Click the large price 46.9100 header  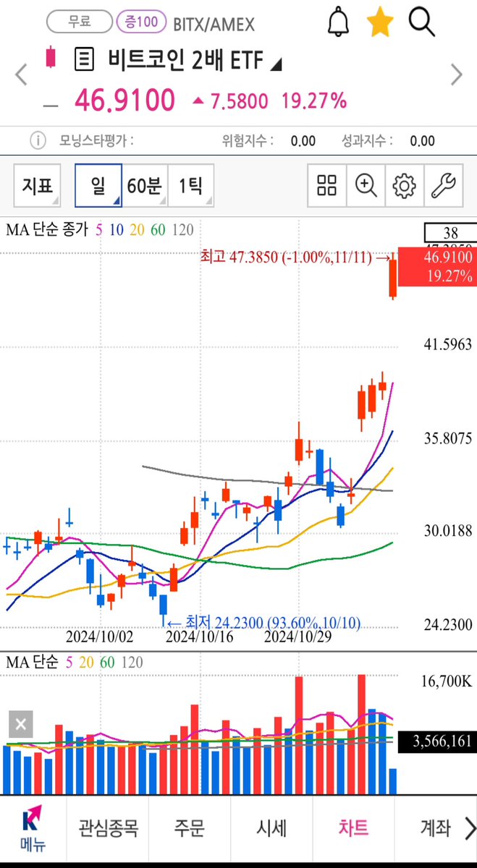(124, 100)
